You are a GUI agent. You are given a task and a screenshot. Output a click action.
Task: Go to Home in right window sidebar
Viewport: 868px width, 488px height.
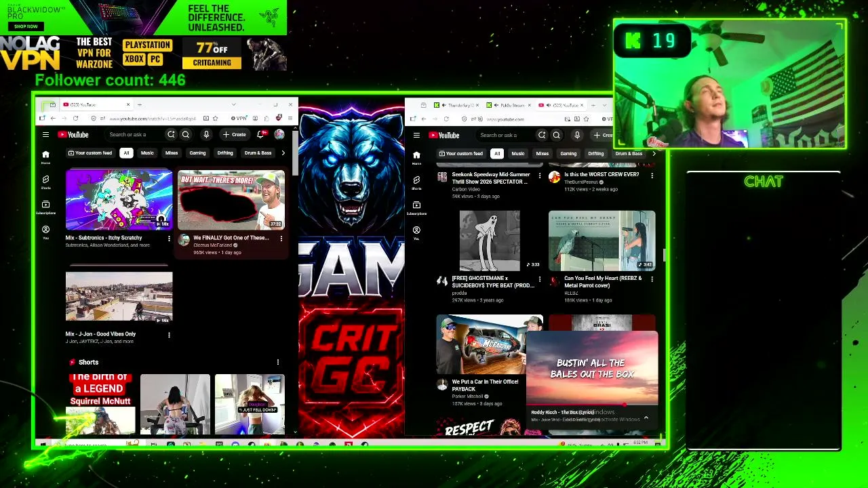(416, 158)
